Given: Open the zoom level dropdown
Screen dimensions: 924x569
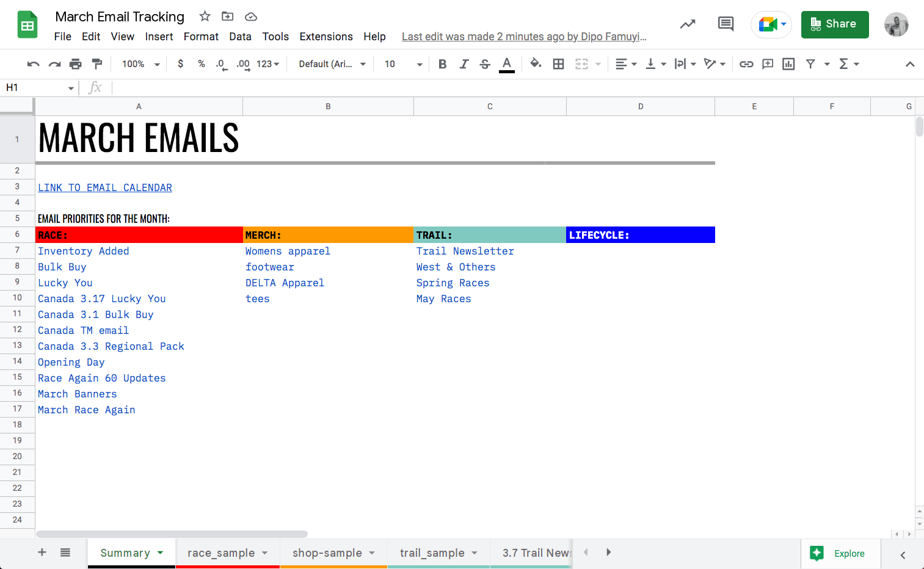Looking at the screenshot, I should coord(140,64).
